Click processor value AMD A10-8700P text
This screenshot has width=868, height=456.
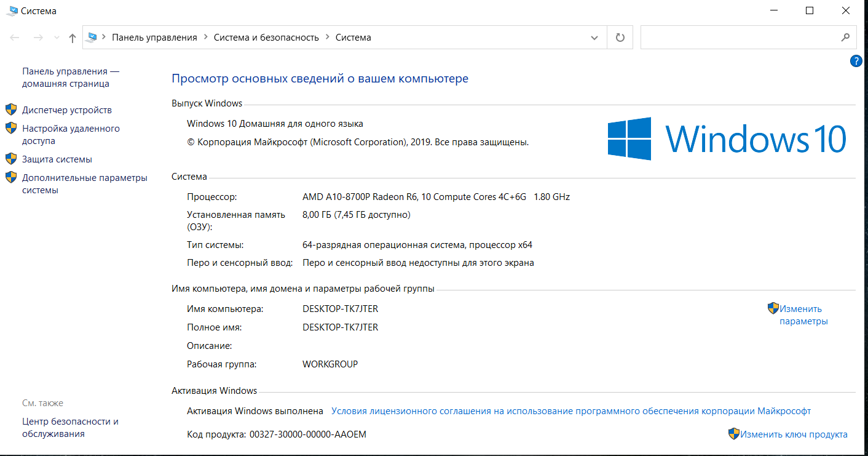pos(436,197)
